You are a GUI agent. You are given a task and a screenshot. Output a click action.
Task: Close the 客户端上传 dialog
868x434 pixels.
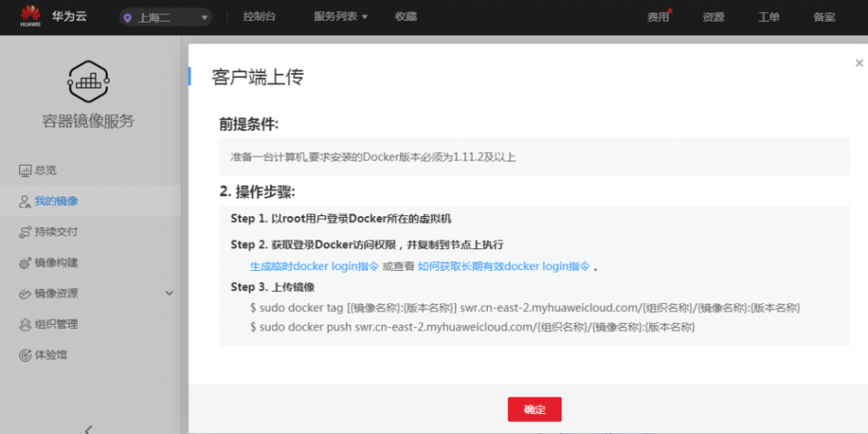coord(858,63)
